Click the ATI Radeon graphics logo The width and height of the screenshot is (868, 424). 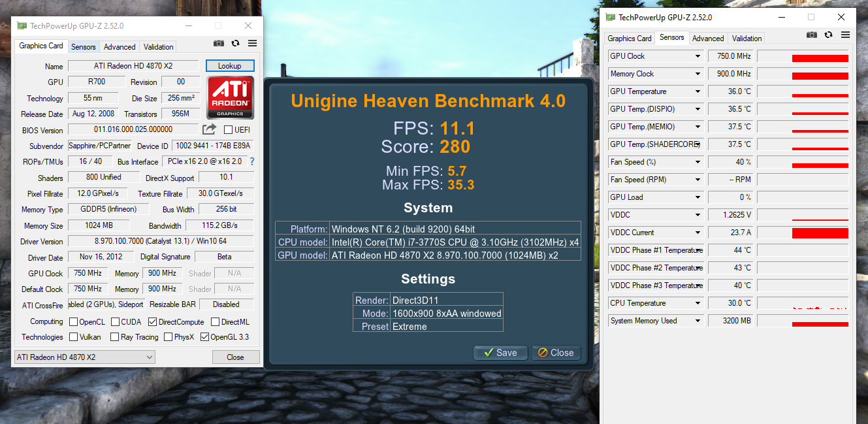coord(230,97)
